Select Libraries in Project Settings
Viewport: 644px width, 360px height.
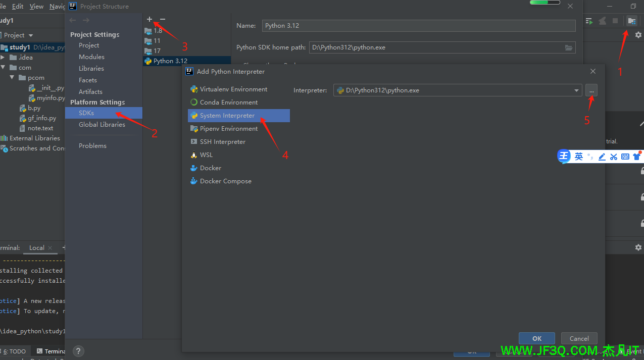coord(91,69)
